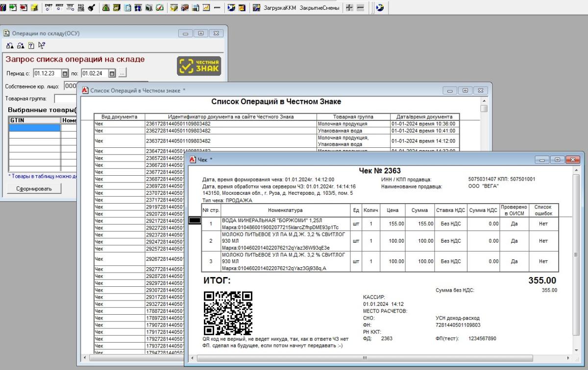
Task: Click the ellipsis period selection button
Action: click(x=122, y=73)
